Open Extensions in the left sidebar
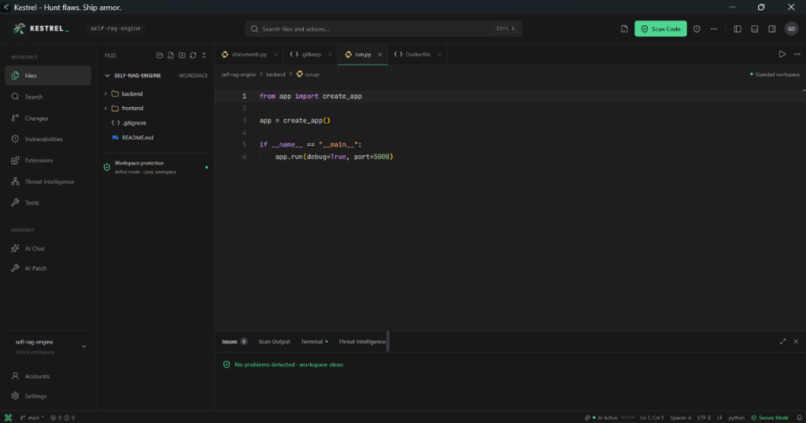806x423 pixels. click(48, 160)
